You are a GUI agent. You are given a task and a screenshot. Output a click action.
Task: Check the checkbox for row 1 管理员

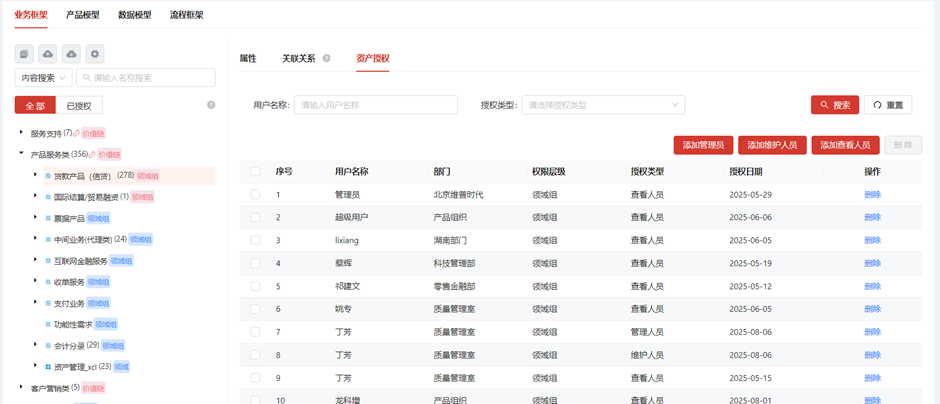255,195
